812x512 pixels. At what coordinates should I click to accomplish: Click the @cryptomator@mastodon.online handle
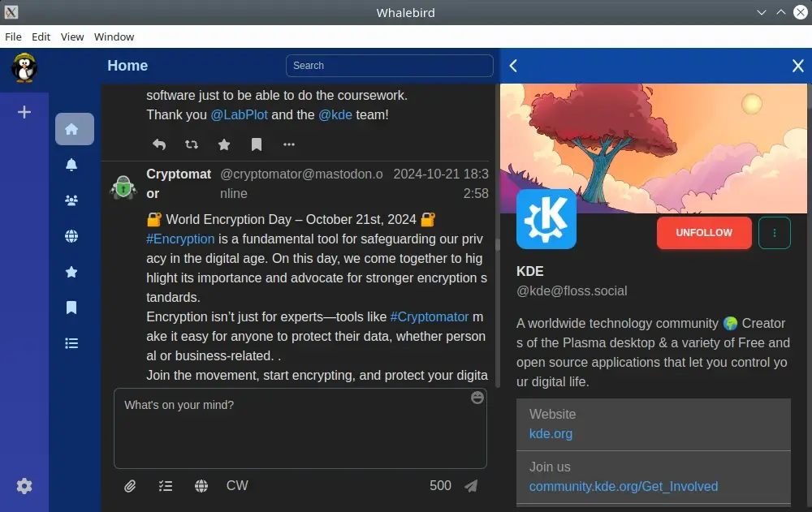[301, 183]
